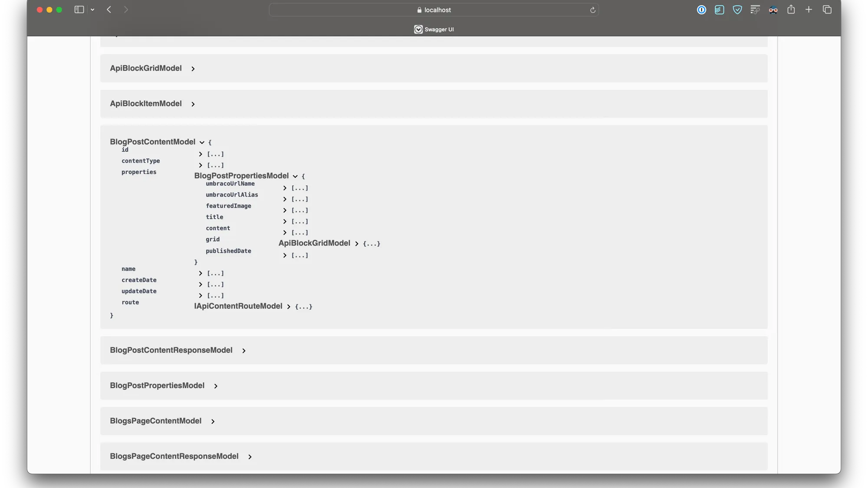Viewport: 868px width, 488px height.
Task: Expand the ApiBlockGridModel inline object
Action: click(356, 243)
